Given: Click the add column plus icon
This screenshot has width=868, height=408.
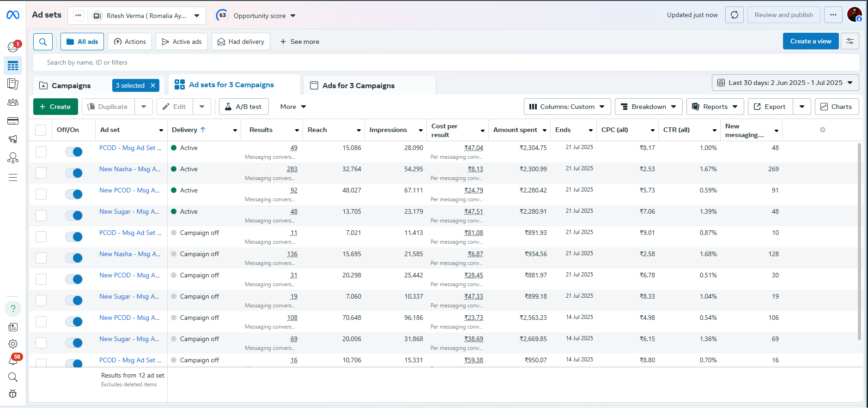Looking at the screenshot, I should pyautogui.click(x=822, y=130).
